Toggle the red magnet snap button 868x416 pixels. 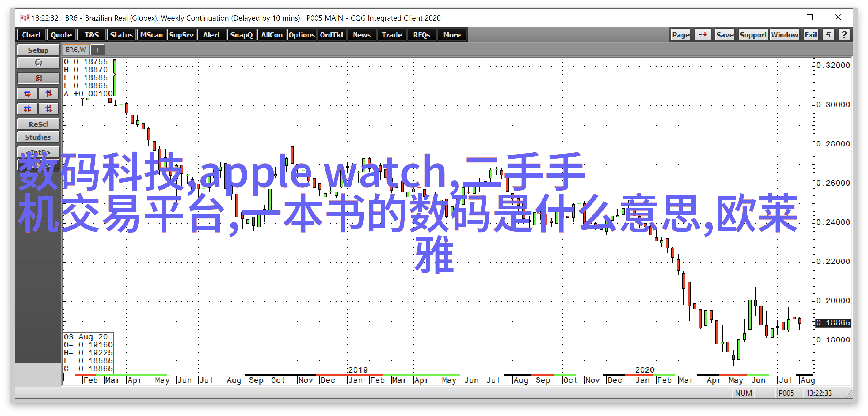tap(38, 78)
